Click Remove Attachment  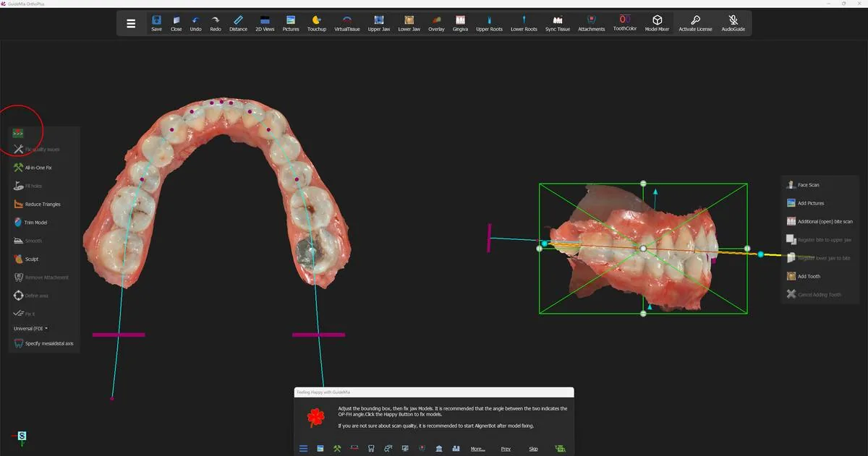click(x=42, y=277)
